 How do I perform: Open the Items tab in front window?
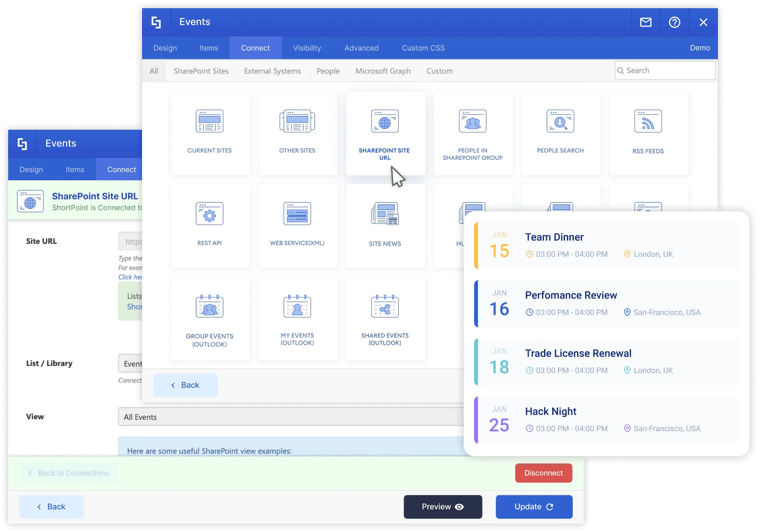(x=209, y=48)
